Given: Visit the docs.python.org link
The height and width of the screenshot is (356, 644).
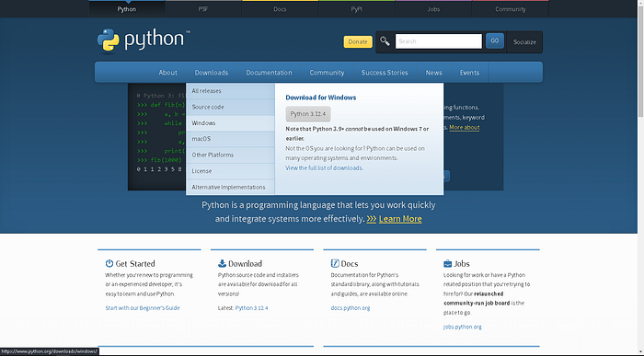Looking at the screenshot, I should click(351, 307).
